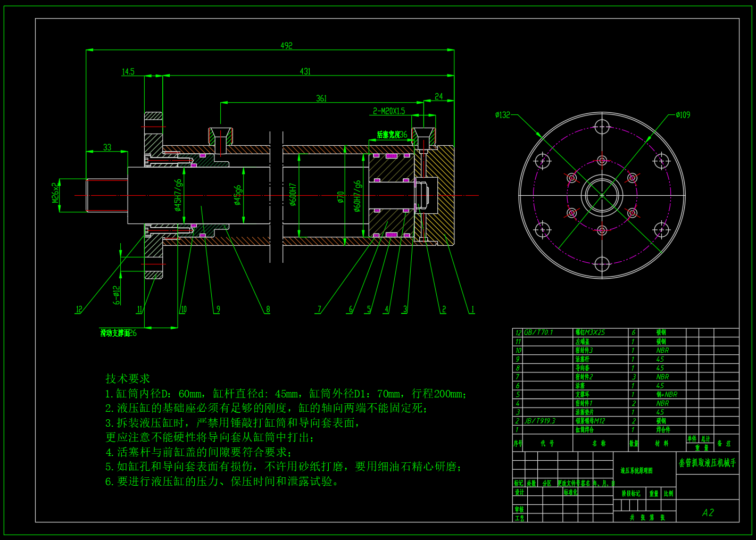Select the 33 dimension on the rod end
This screenshot has width=756, height=540.
(x=107, y=147)
